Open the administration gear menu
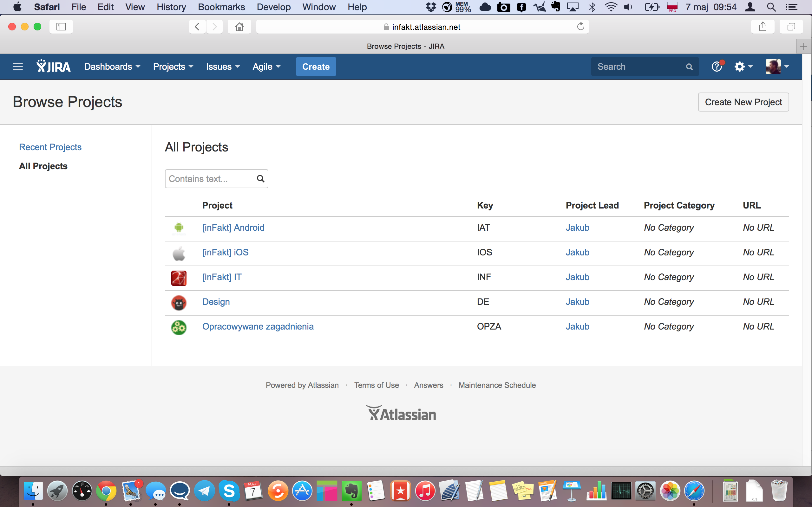Screen dimensions: 812x507 [x=743, y=67]
